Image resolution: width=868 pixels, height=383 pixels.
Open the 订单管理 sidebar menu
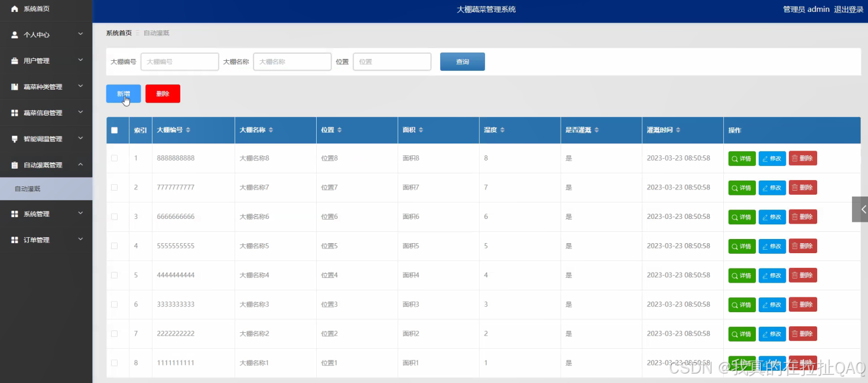pos(46,240)
